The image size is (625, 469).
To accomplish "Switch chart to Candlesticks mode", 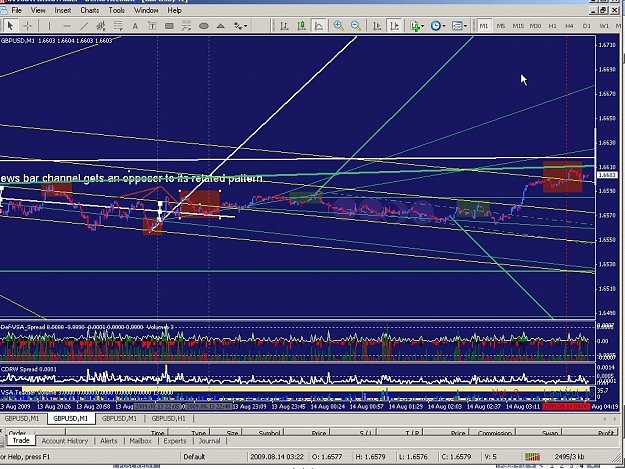I will [301, 26].
